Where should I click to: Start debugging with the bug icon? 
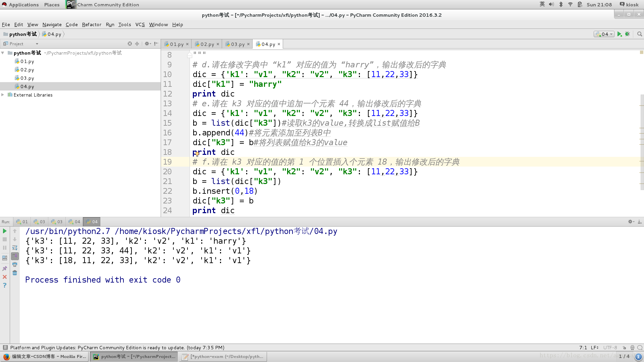628,34
